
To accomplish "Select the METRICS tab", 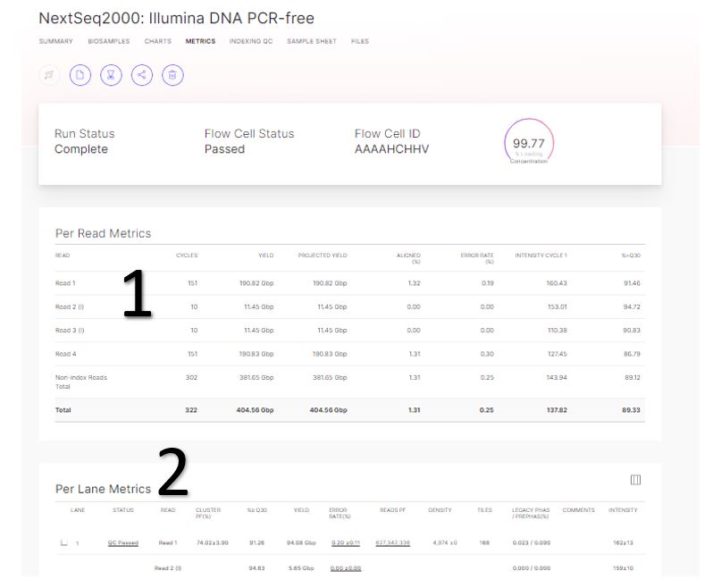I will pos(200,41).
